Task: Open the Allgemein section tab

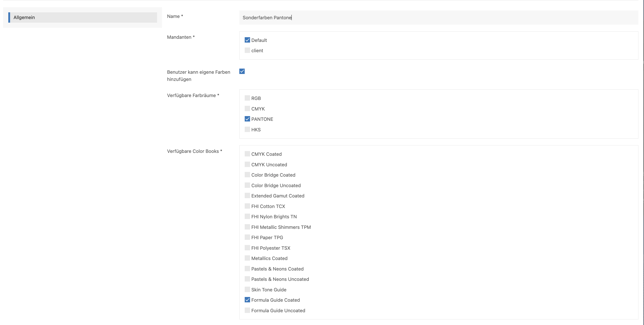Action: tap(82, 17)
